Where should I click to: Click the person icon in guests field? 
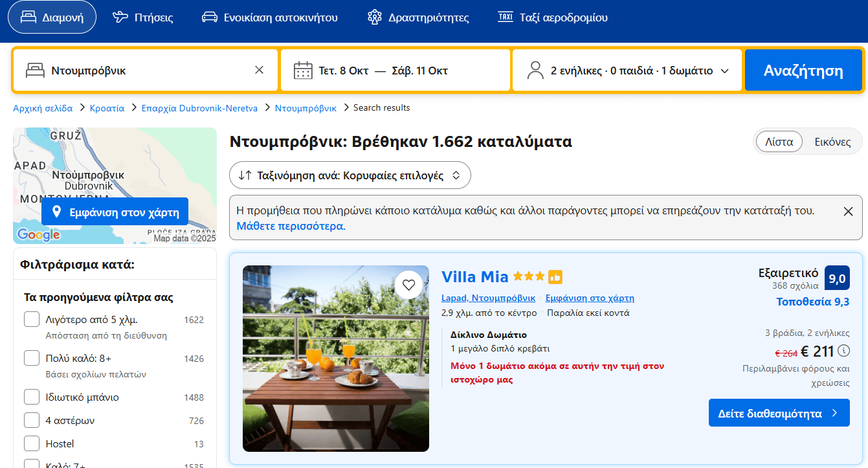[535, 70]
